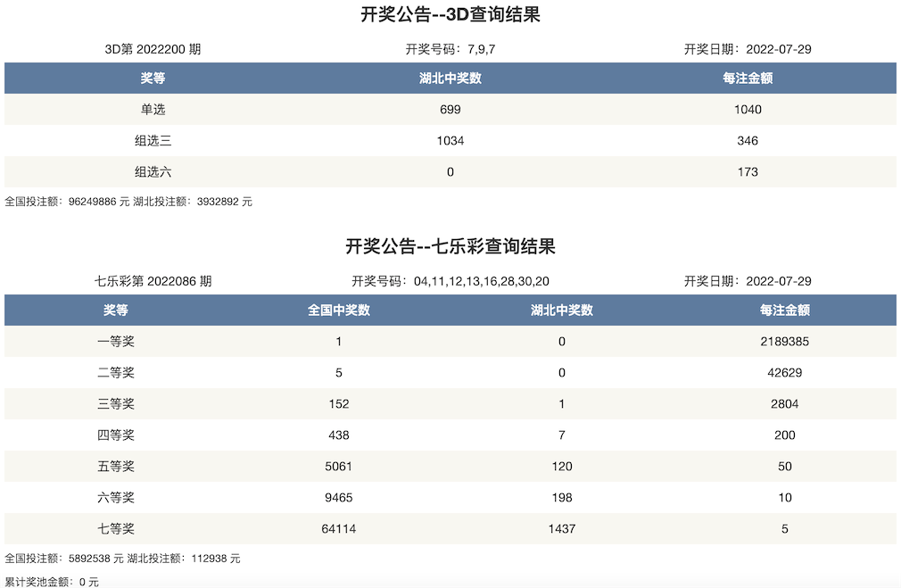Click 湖北中奖数 header in the 七乐彩 table

(561, 311)
